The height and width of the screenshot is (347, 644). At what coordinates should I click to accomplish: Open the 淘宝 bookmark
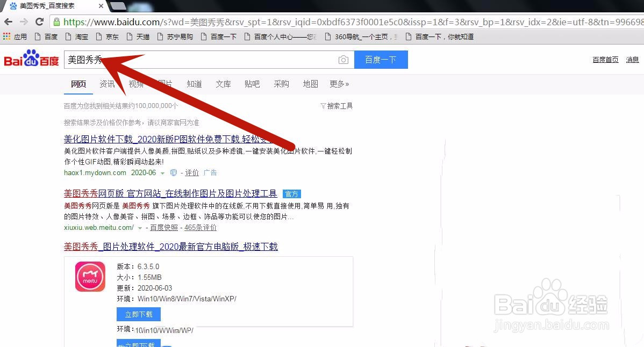[x=77, y=37]
